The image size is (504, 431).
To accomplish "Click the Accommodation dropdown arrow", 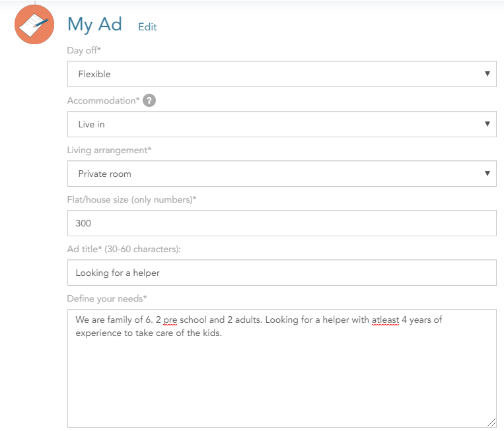I will (x=487, y=124).
